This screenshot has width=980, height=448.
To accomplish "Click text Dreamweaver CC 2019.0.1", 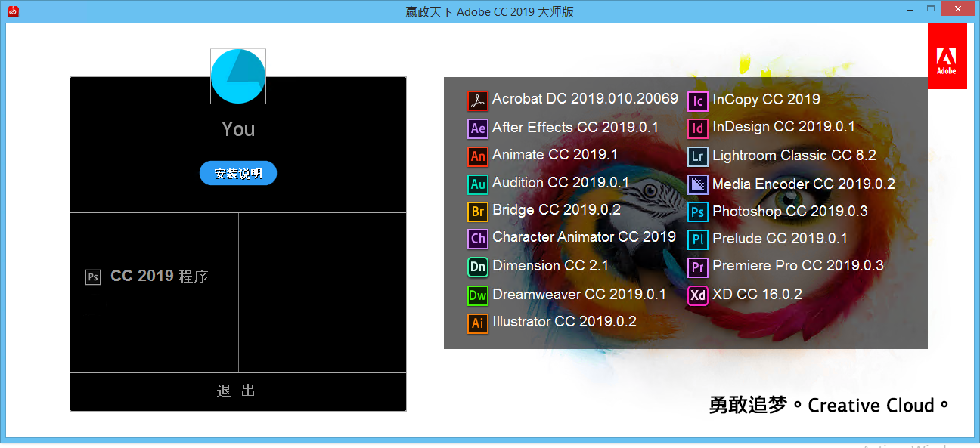I will [x=579, y=295].
